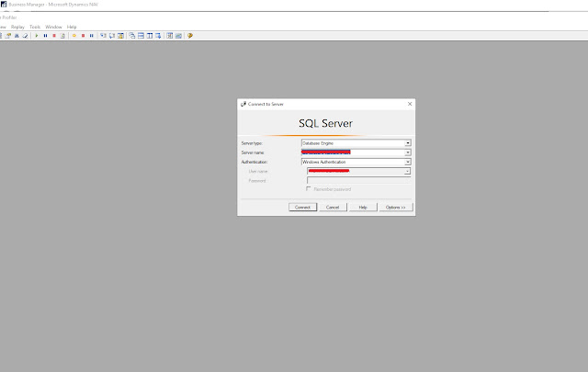Image resolution: width=588 pixels, height=372 pixels.
Task: Click the blue down-arrow window icon after tile icons
Action: coord(158,36)
